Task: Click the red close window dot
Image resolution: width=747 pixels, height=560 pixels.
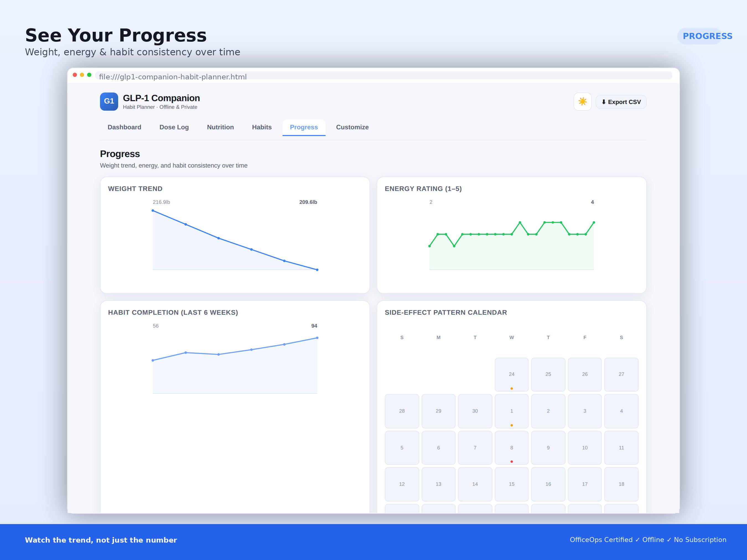Action: (x=75, y=75)
